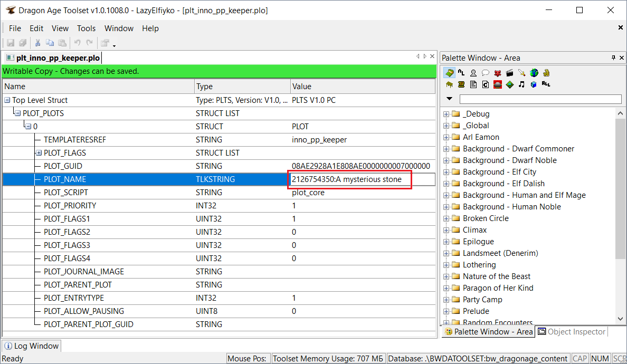Expand the Arl Eamon folder
Image resolution: width=627 pixels, height=364 pixels.
[x=446, y=138]
